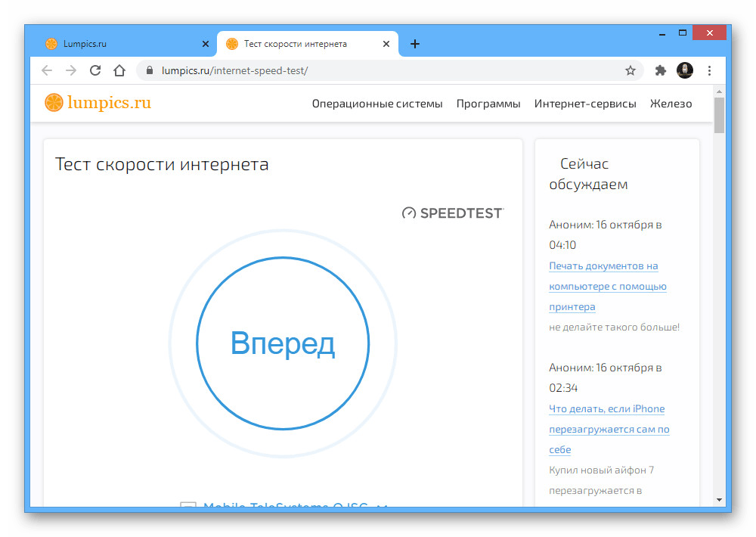
Task: Open the Программы menu item
Action: click(488, 104)
